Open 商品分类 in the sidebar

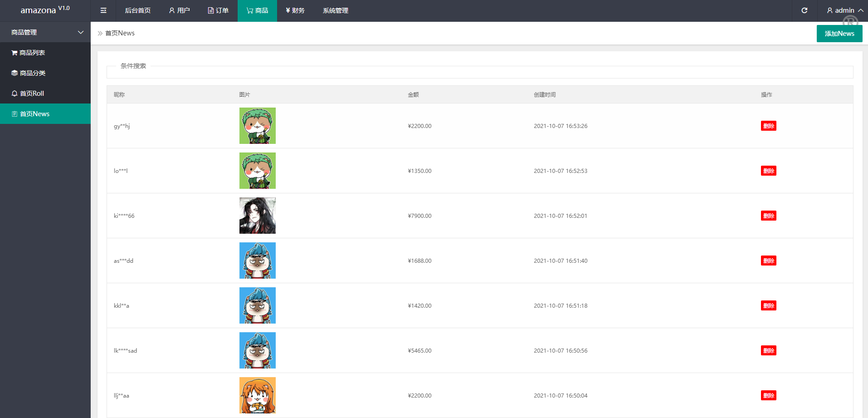pos(32,73)
